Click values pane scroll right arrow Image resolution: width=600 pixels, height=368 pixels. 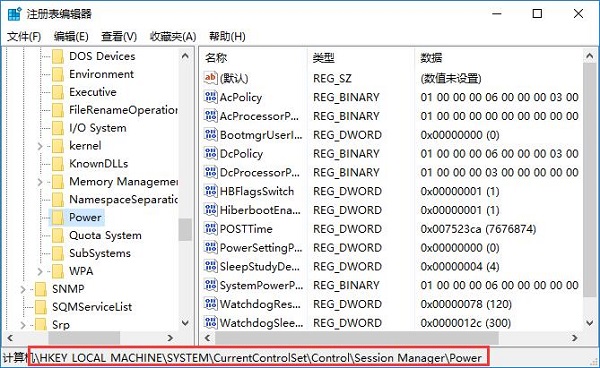tap(574, 338)
